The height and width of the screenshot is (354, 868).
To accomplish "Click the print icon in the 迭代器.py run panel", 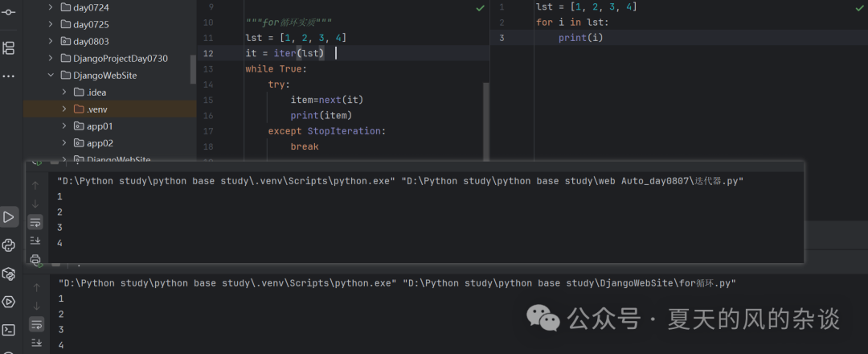I will 35,258.
